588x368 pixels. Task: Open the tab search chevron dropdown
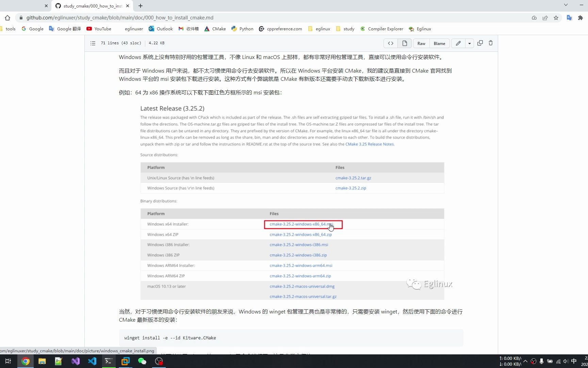click(566, 5)
